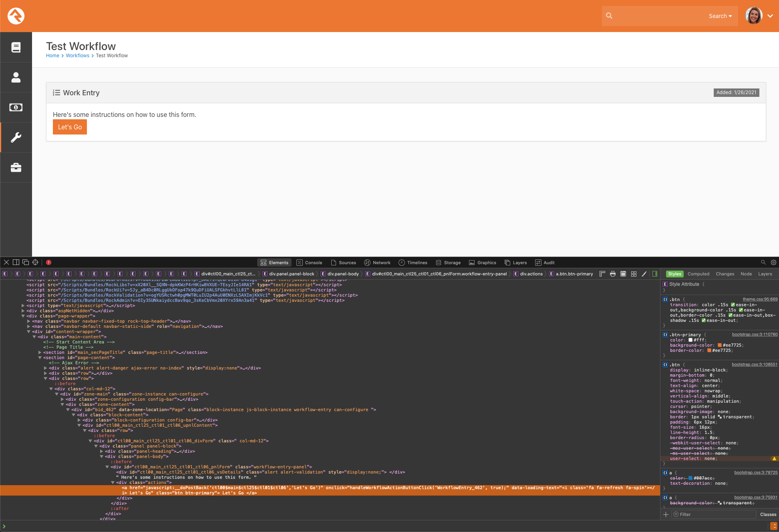The width and height of the screenshot is (779, 532).
Task: Select the wrench Tools icon in sidebar
Action: (x=16, y=137)
